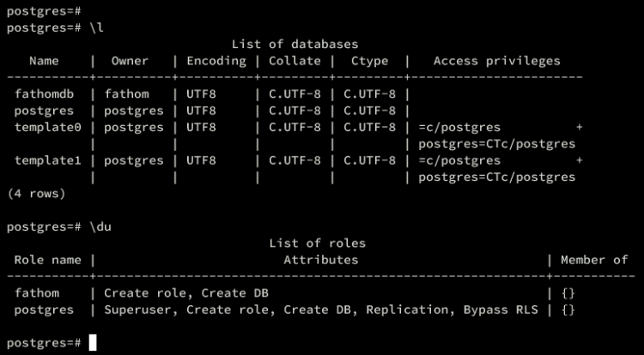
Task: Click the (4 rows) summary text
Action: (37, 194)
